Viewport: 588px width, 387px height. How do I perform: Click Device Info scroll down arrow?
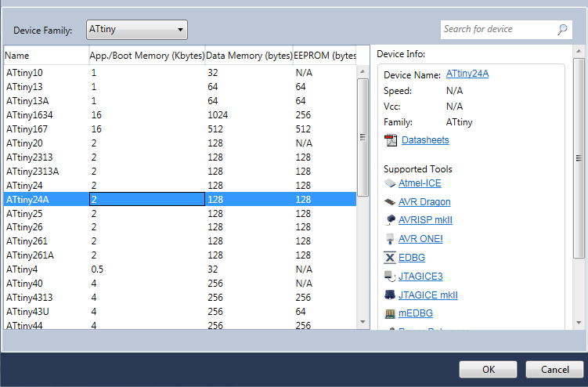pyautogui.click(x=579, y=323)
